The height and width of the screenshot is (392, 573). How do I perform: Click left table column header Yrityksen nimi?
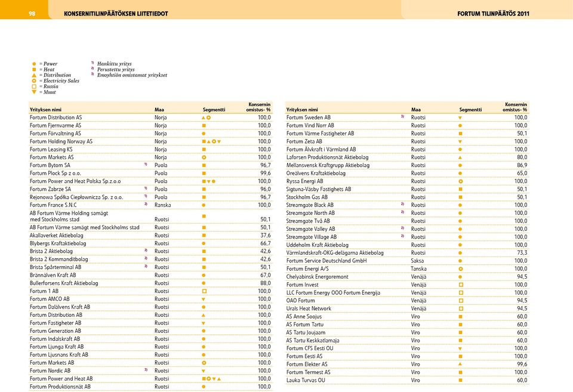pos(46,110)
